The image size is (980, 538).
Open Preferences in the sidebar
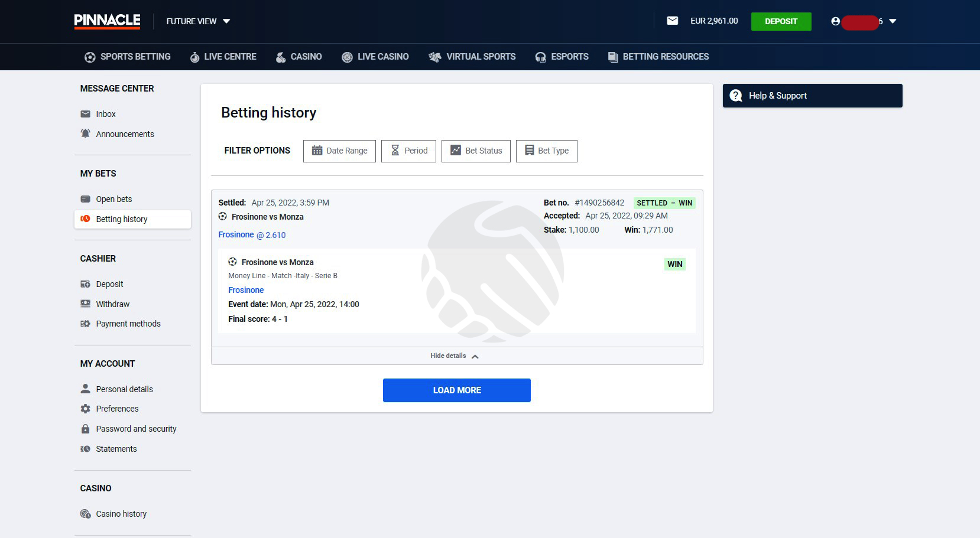coord(117,409)
